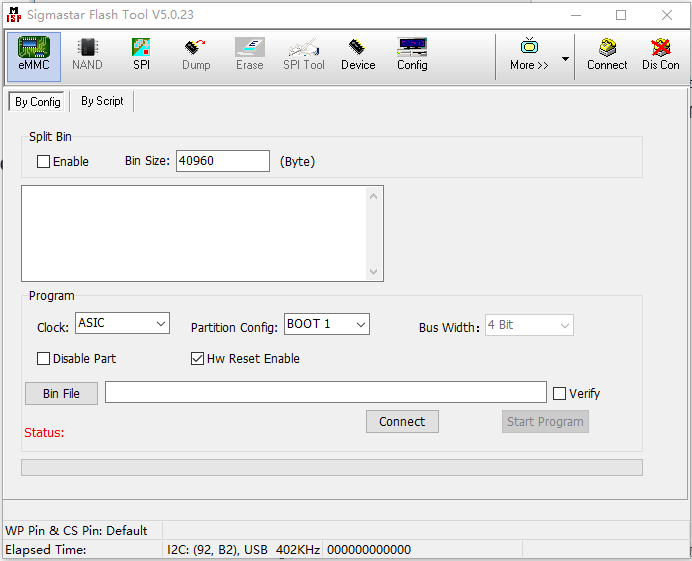Click the Dis Con disconnect icon

click(x=660, y=55)
